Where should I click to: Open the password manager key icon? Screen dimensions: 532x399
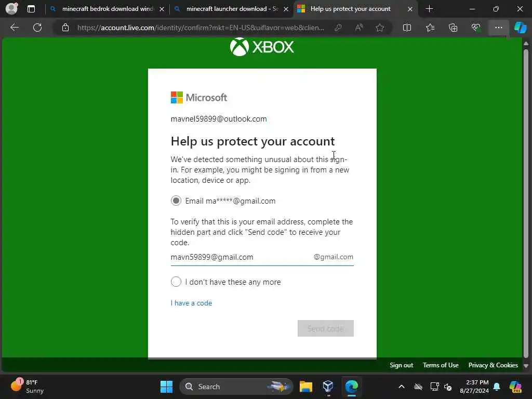pos(338,28)
